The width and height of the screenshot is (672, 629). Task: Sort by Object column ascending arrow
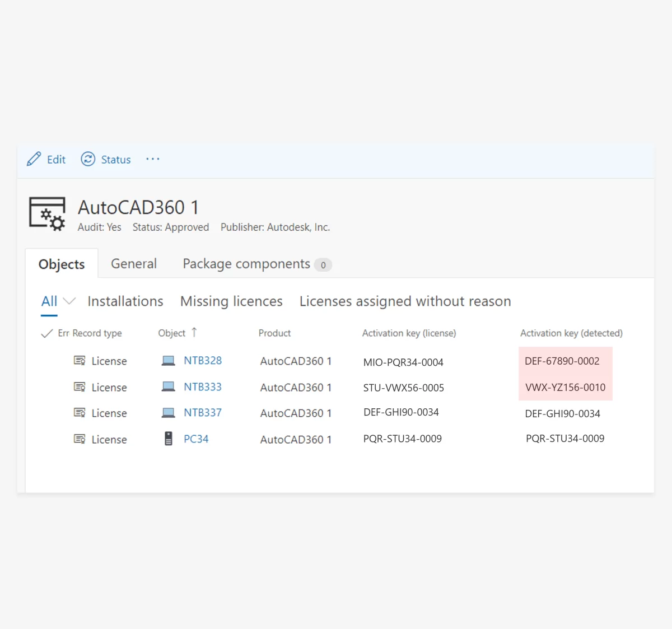tap(194, 332)
